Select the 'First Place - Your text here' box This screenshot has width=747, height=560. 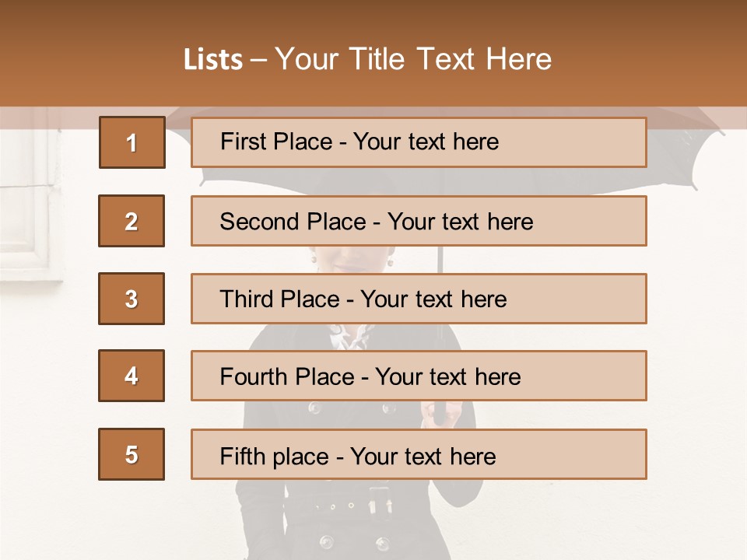pos(419,142)
